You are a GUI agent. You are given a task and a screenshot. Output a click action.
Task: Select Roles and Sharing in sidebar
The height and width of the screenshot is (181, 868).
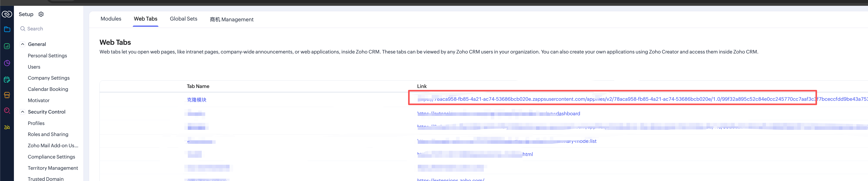pyautogui.click(x=48, y=134)
